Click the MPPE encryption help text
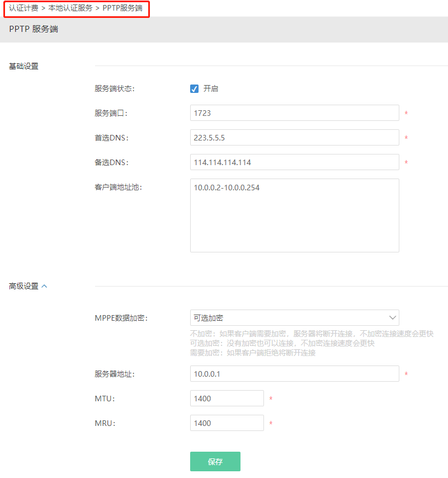The height and width of the screenshot is (478, 448). [x=311, y=343]
